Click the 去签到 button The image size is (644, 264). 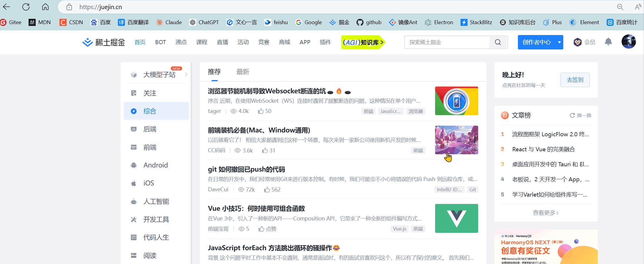[x=575, y=80]
